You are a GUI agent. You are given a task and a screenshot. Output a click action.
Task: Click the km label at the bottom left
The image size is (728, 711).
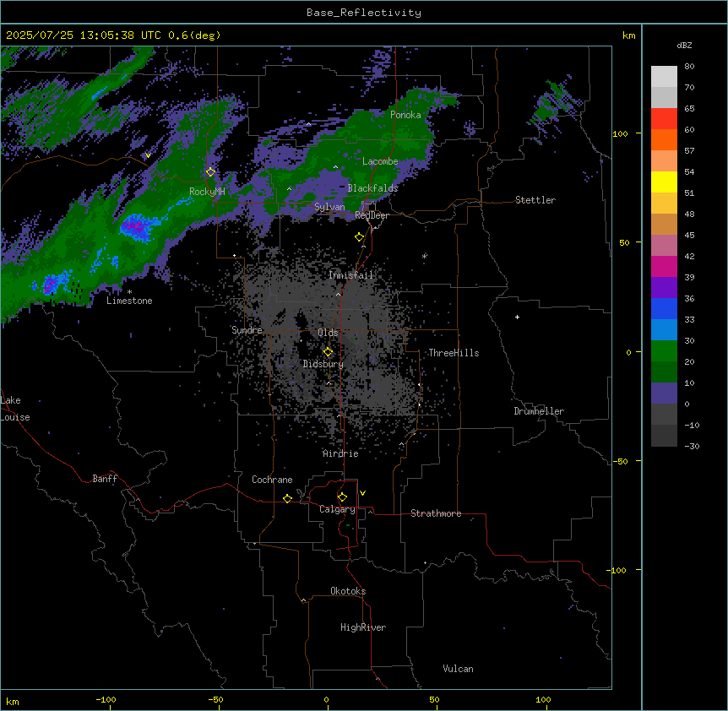(13, 701)
